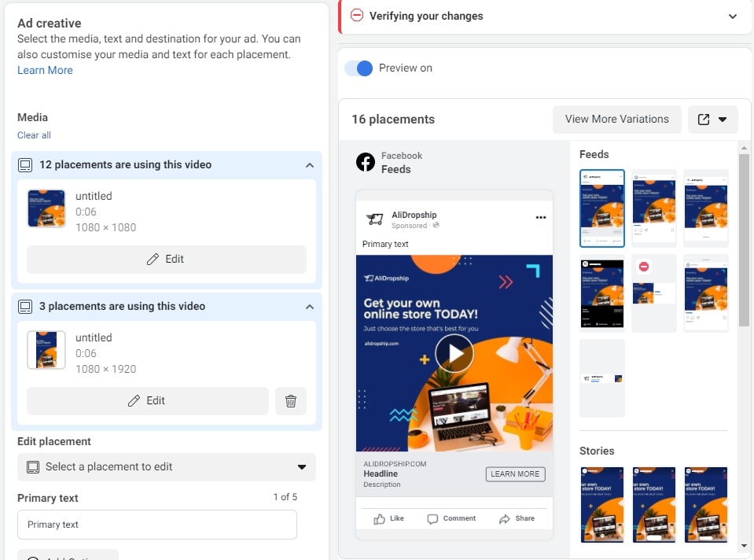Click the AliDropship page logo avatar
The height and width of the screenshot is (560, 754).
[375, 219]
